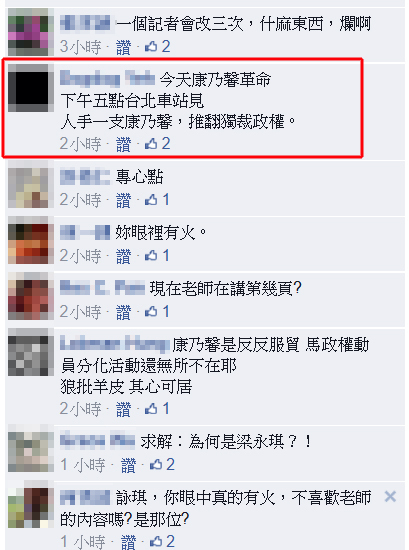Open profile picture of '今天康乃馨革命' commenter
409x550 pixels.
[x=31, y=88]
